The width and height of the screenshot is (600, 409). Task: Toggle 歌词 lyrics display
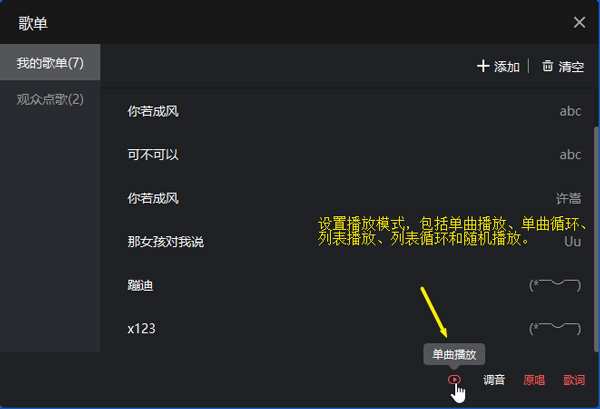pyautogui.click(x=574, y=380)
